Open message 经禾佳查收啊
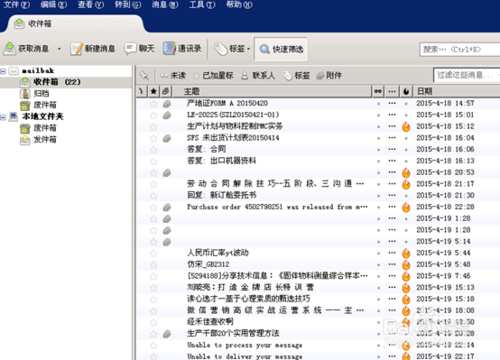The width and height of the screenshot is (500, 360). (x=210, y=322)
